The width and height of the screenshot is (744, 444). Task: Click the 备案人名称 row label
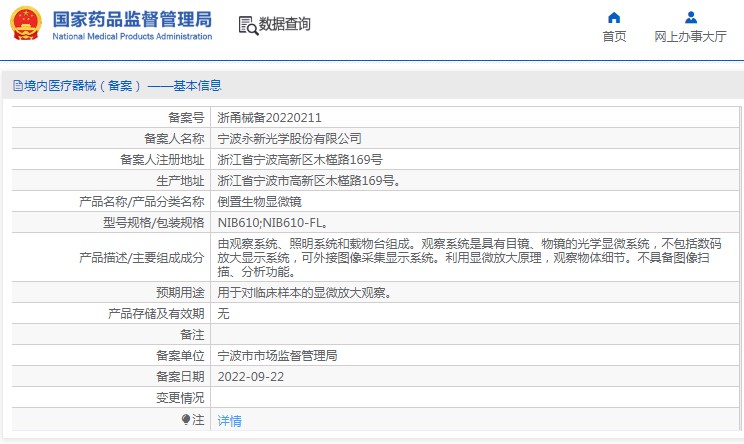pos(174,139)
